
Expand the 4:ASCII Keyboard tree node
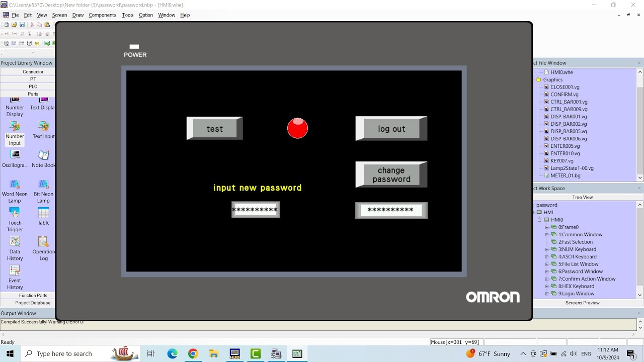(547, 257)
